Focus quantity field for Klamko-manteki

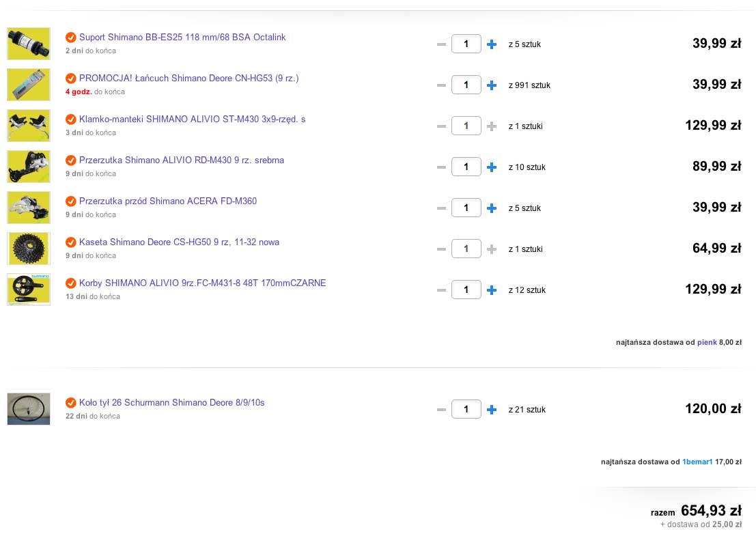point(466,126)
